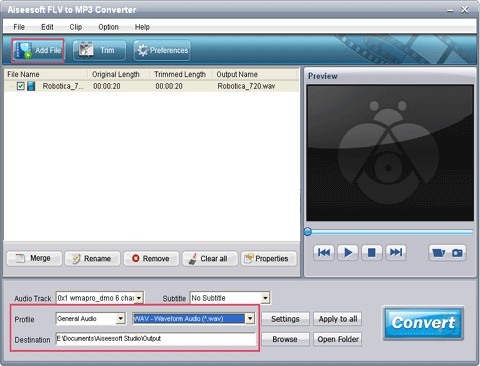Click the Open Folder button
480x366 pixels.
[x=338, y=339]
